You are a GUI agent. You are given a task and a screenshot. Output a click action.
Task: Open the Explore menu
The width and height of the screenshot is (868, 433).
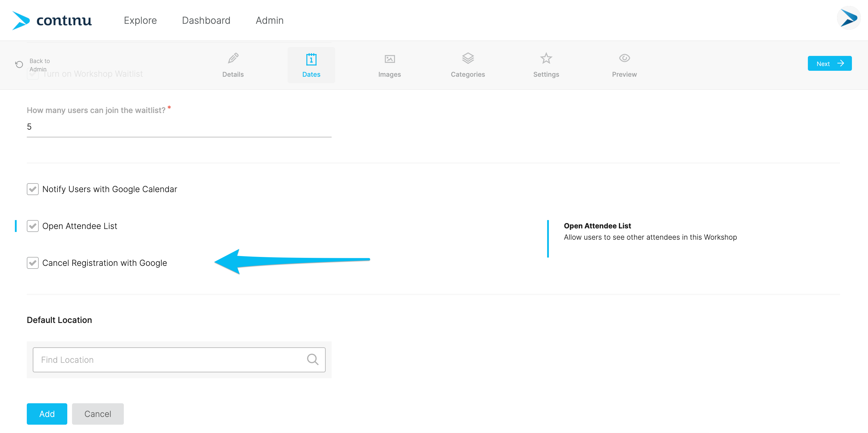click(140, 21)
